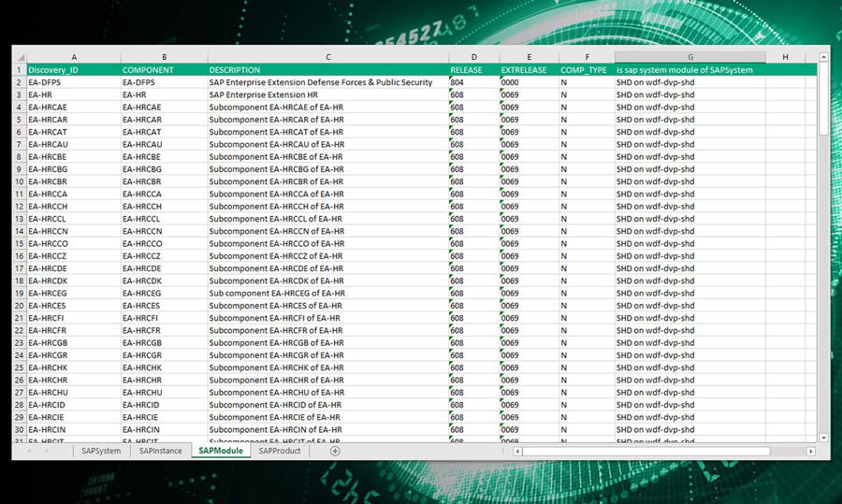This screenshot has width=842, height=504.
Task: Select 'Subcomponent EA-HRCCL of EA-HR' cell
Action: pos(328,219)
